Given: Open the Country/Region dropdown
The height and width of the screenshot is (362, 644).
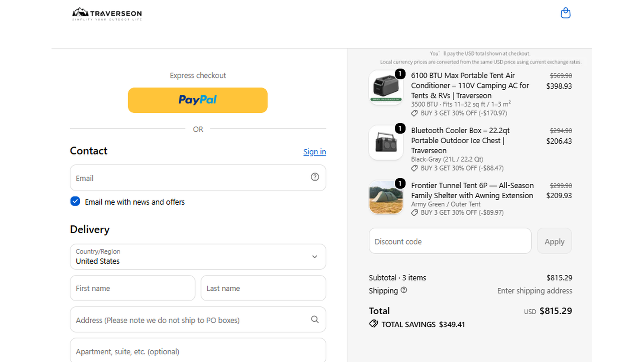Looking at the screenshot, I should [x=198, y=257].
